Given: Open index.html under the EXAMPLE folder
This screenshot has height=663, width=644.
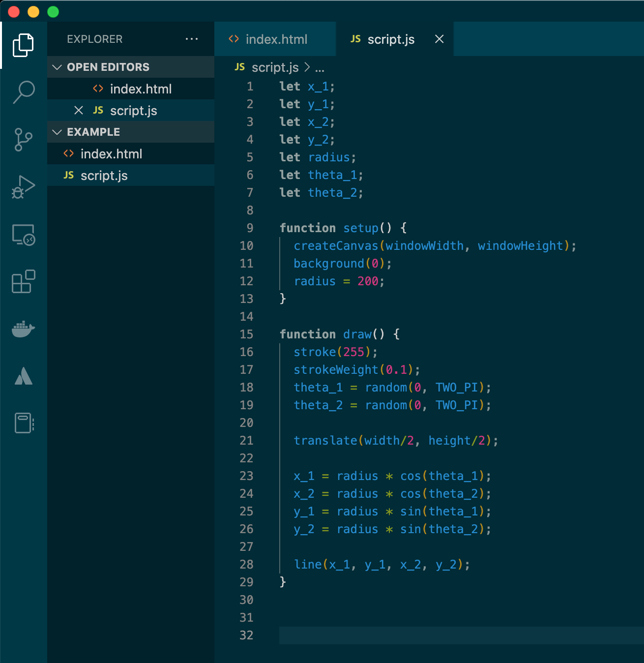Looking at the screenshot, I should point(112,153).
